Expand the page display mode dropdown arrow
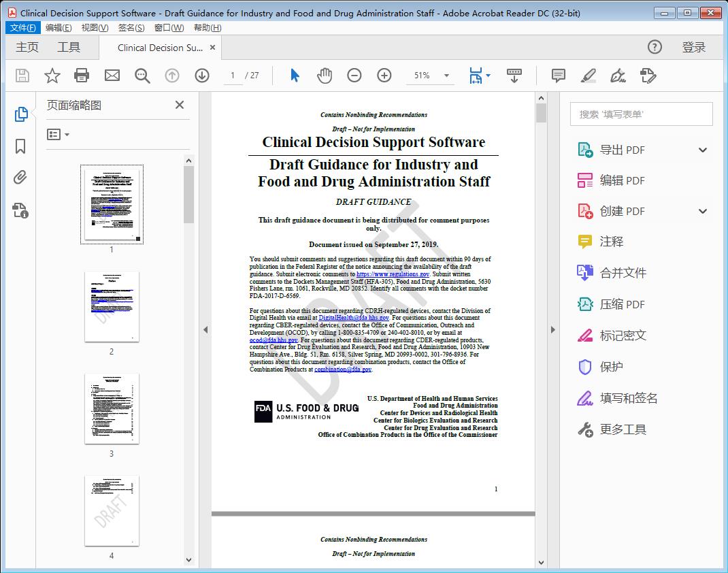The image size is (728, 573). tap(489, 76)
